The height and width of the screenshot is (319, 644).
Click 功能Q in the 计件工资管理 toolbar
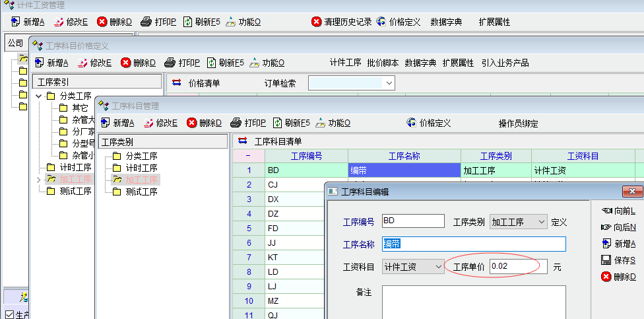point(243,22)
